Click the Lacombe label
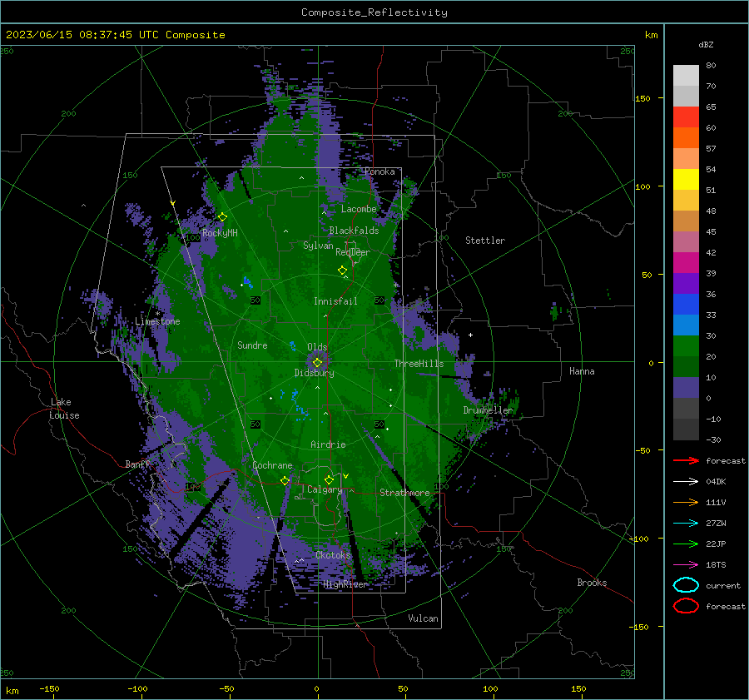749x700 pixels. pos(359,209)
